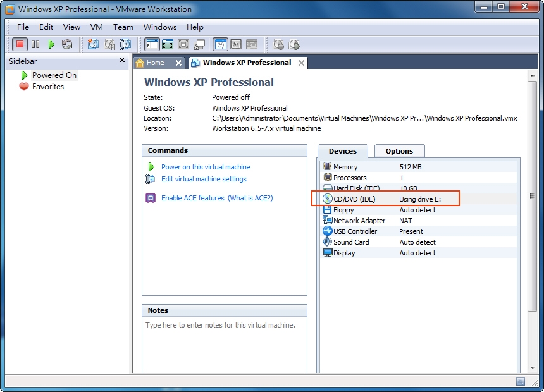The image size is (544, 392).
Task: Click the summary scrollbar down arrow
Action: pyautogui.click(x=532, y=368)
